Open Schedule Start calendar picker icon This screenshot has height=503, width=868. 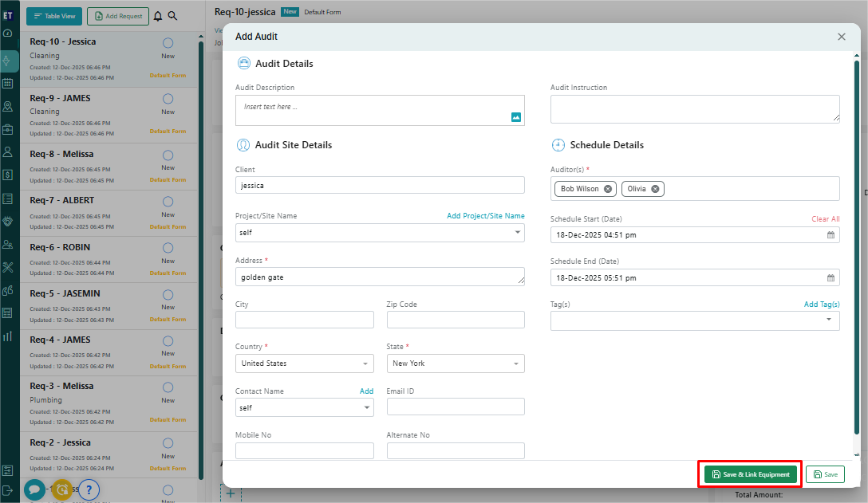point(831,235)
